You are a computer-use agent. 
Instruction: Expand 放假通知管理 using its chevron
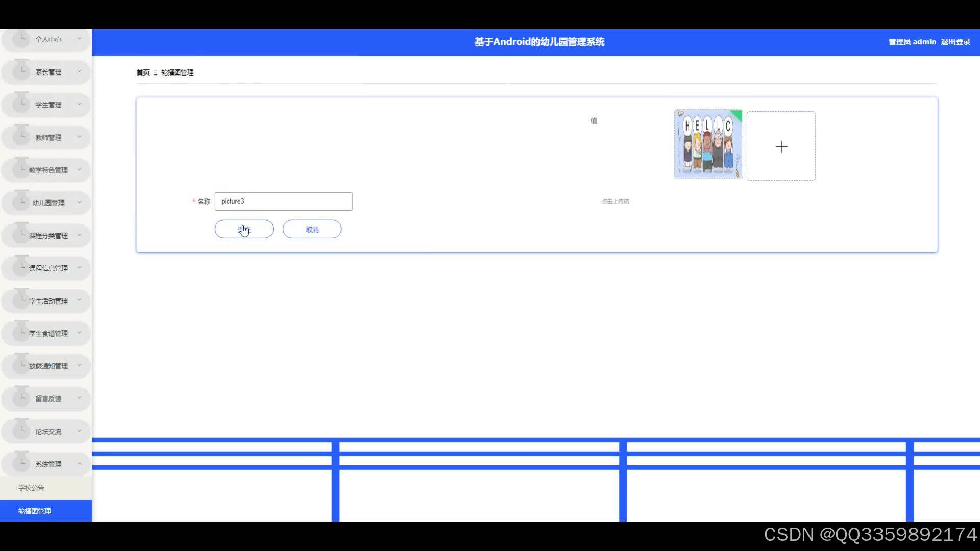pyautogui.click(x=79, y=366)
